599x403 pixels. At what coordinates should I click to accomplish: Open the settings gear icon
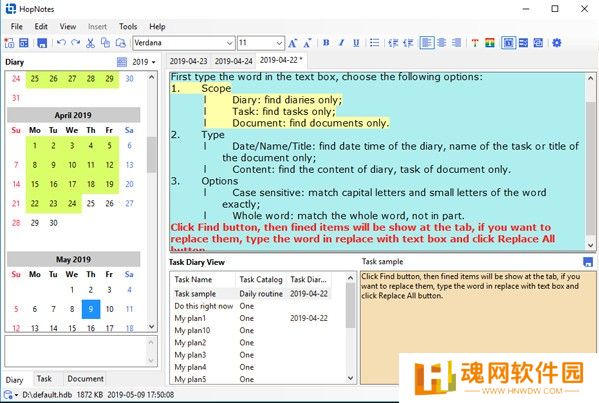pos(557,43)
